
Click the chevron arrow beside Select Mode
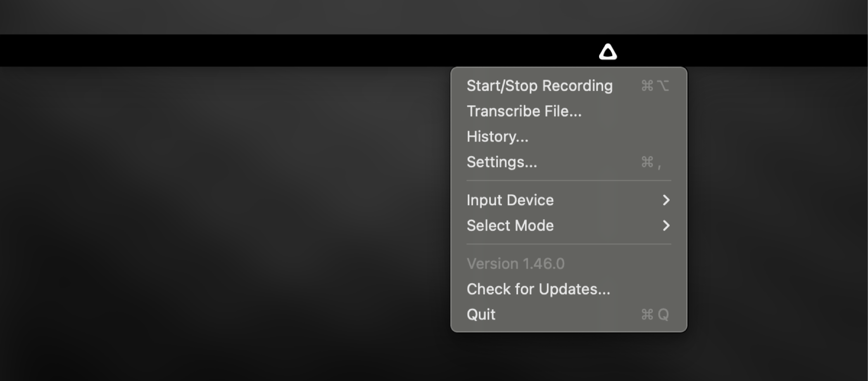pyautogui.click(x=666, y=226)
